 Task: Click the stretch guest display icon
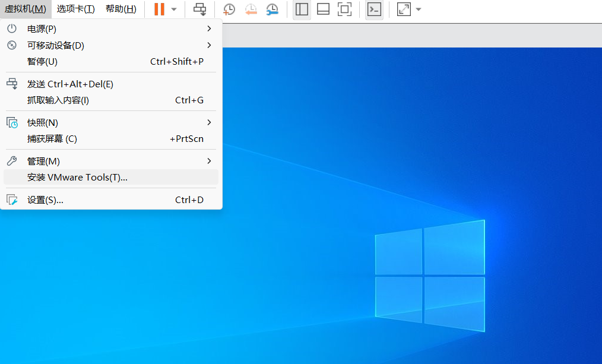404,10
